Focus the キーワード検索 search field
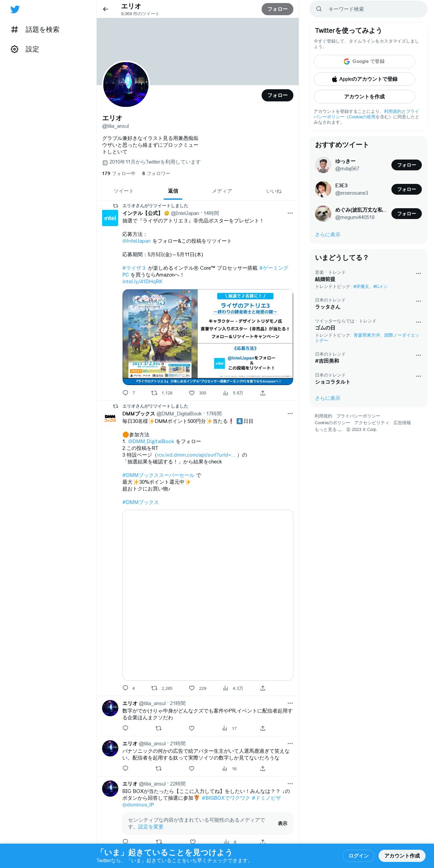 click(368, 9)
